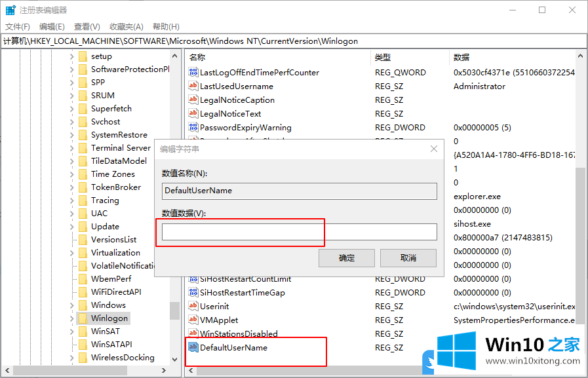Click the TileDataModel folder icon
Image resolution: width=588 pixels, height=378 pixels.
(83, 161)
